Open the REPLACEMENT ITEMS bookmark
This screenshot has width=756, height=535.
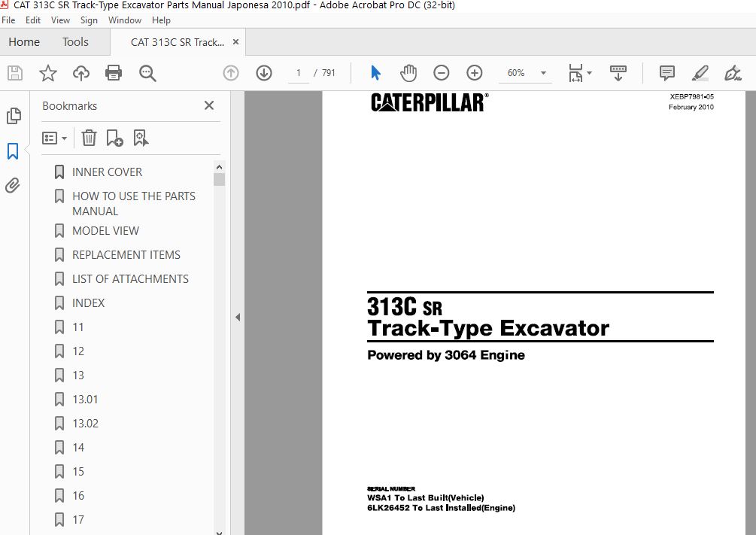(x=126, y=255)
